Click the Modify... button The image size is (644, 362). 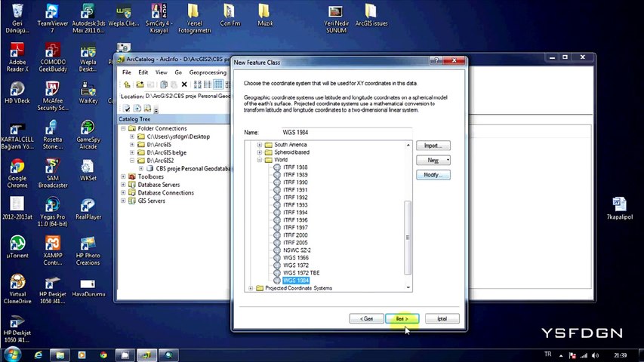433,175
